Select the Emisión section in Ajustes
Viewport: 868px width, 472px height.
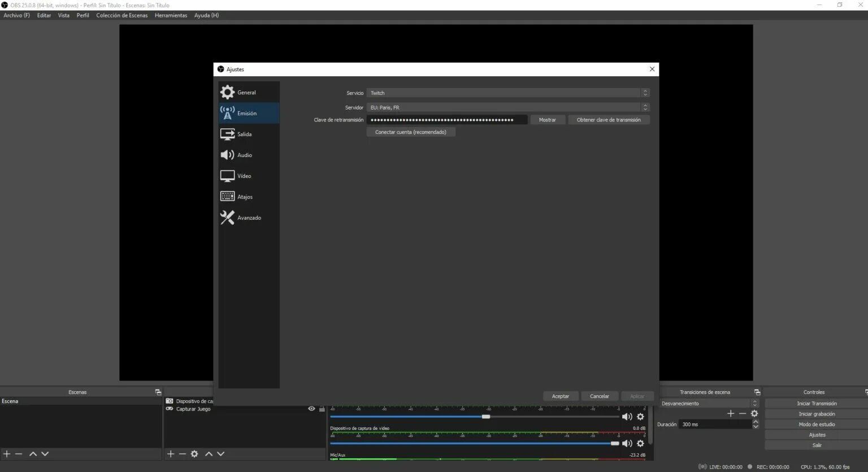coord(249,113)
